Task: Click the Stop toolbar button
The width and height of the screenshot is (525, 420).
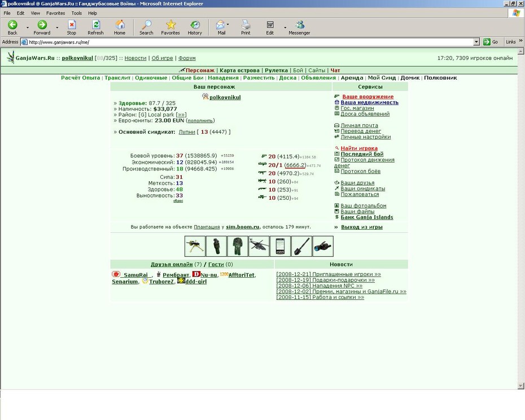Action: click(71, 28)
